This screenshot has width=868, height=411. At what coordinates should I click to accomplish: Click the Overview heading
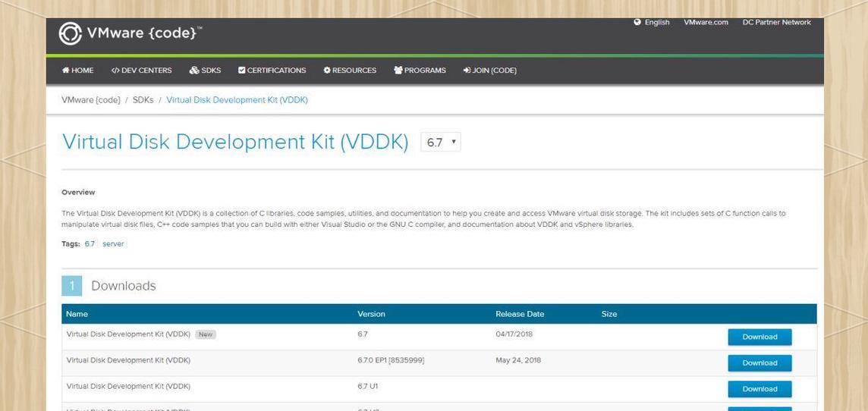(78, 193)
